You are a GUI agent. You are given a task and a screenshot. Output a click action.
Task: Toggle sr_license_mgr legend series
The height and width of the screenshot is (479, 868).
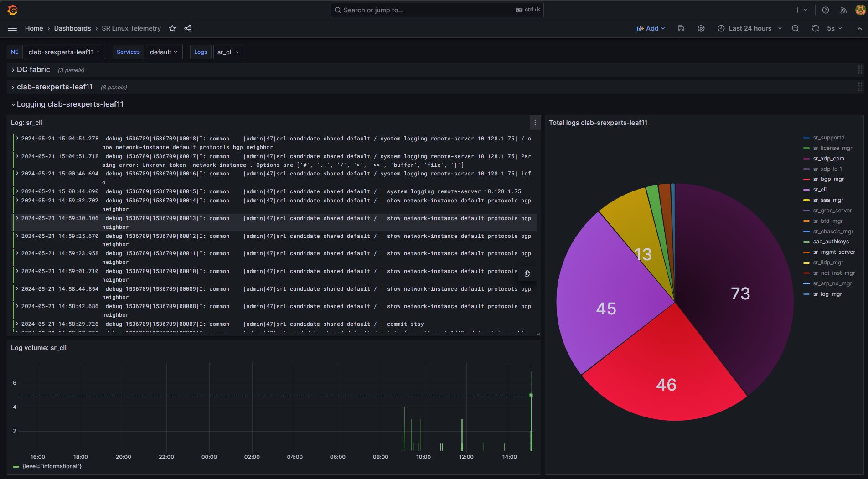coord(832,148)
